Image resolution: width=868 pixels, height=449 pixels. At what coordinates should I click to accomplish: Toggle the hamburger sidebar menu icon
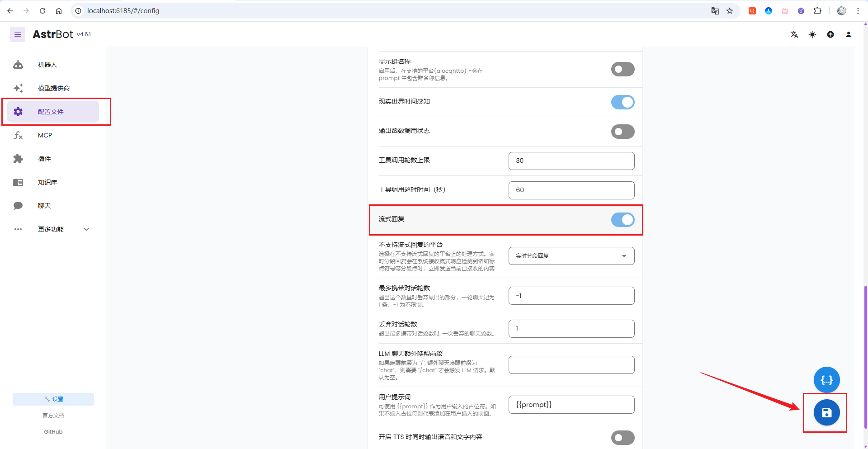pyautogui.click(x=18, y=34)
